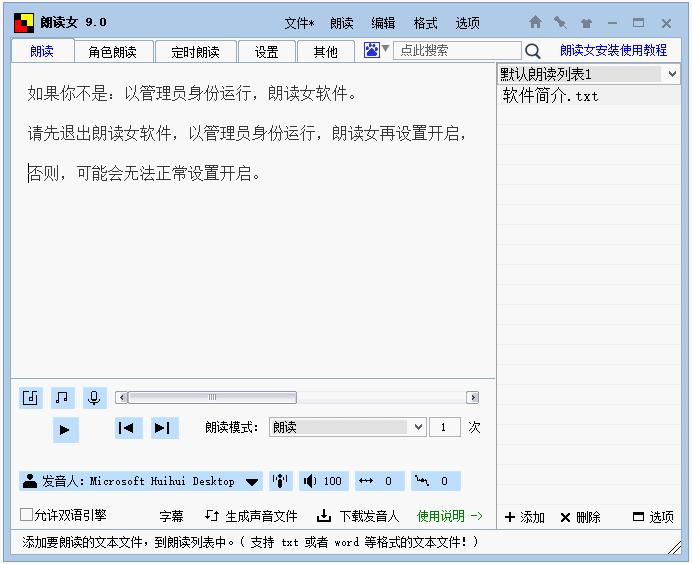Viewport: 692px width, 564px height.
Task: Click the pin window icon
Action: 561,22
